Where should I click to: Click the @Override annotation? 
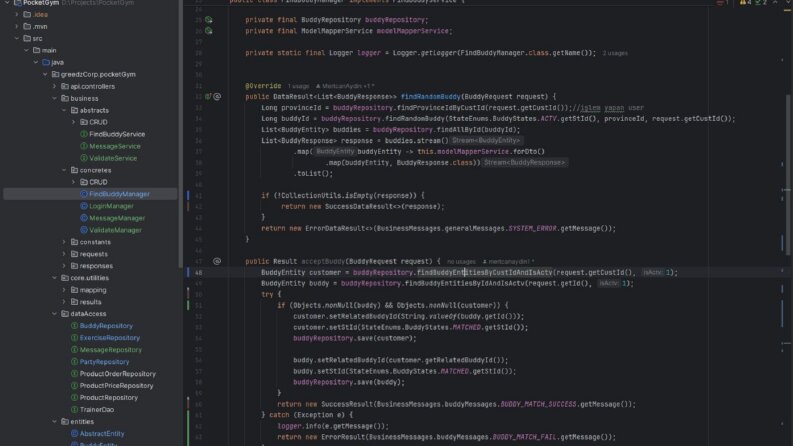coord(263,86)
